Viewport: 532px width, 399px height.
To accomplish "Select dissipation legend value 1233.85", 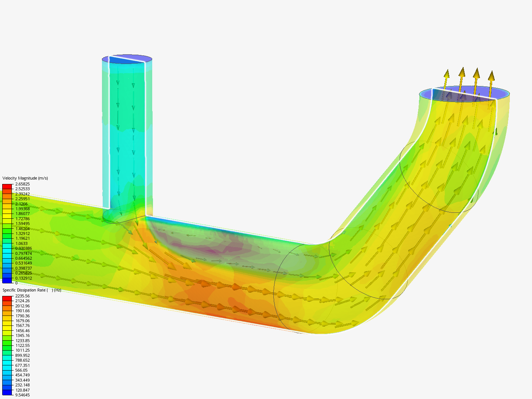I will click(x=23, y=341).
